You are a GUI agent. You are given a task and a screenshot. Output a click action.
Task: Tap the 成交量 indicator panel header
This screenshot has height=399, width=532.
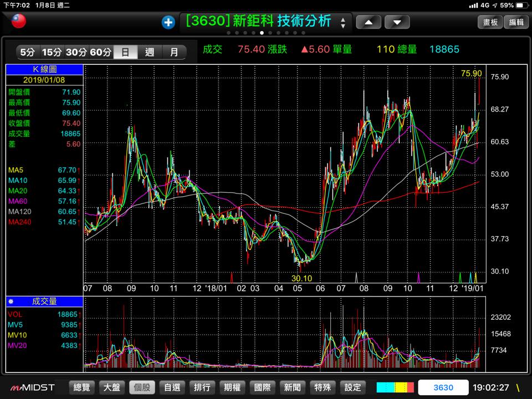[44, 301]
